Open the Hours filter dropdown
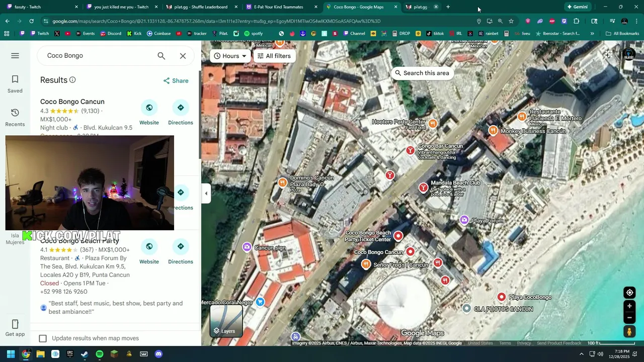 pyautogui.click(x=230, y=56)
